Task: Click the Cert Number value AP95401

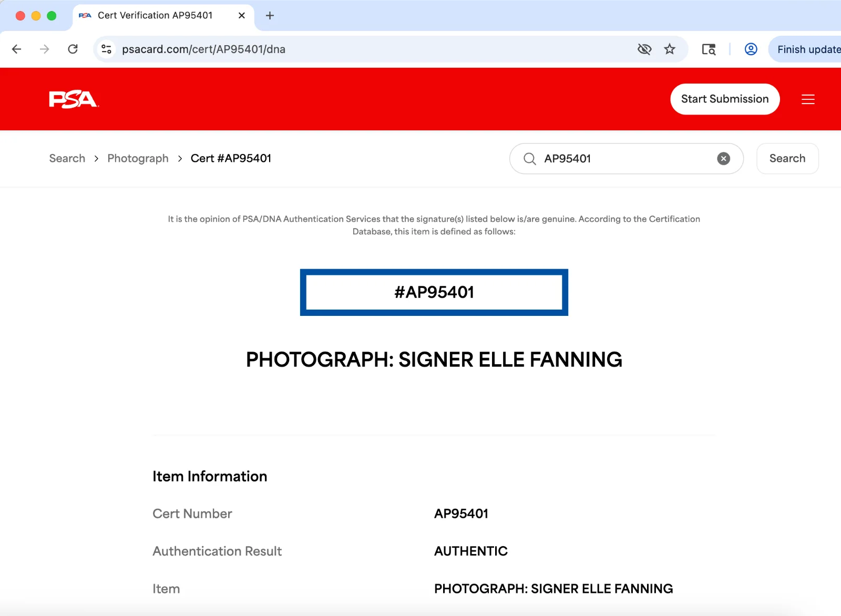Action: [x=461, y=514]
